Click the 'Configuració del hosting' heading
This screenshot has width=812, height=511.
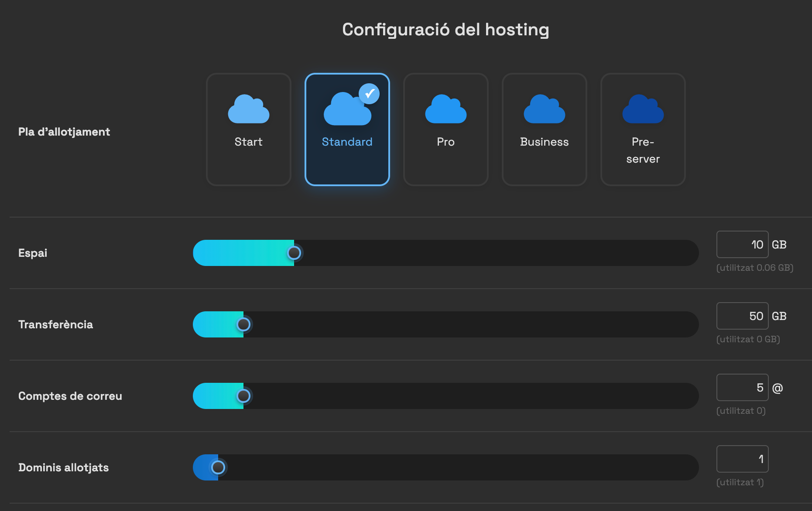pos(445,30)
